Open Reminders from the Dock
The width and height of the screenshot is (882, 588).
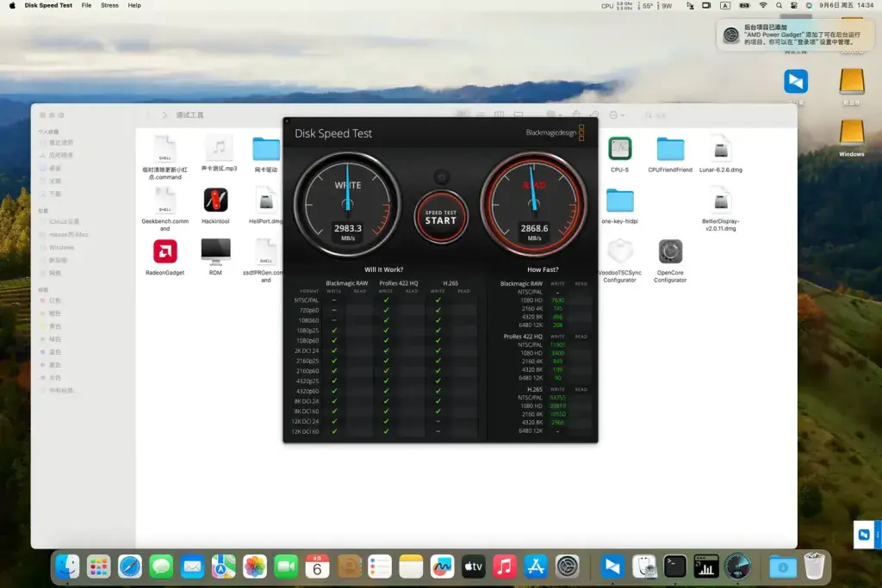[380, 566]
